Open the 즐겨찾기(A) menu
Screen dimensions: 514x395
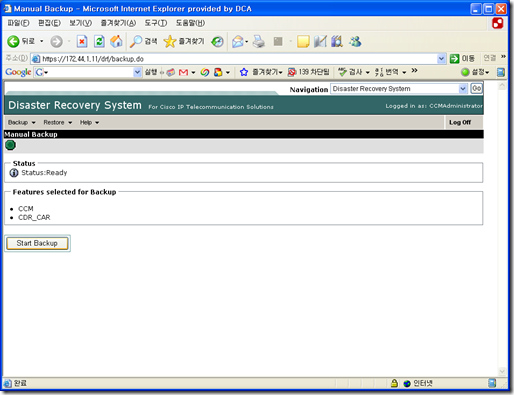pyautogui.click(x=118, y=23)
